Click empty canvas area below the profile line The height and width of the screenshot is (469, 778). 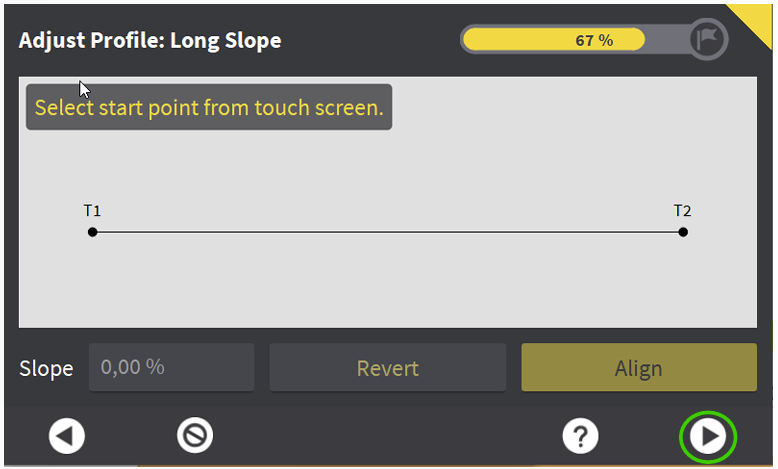(387, 285)
